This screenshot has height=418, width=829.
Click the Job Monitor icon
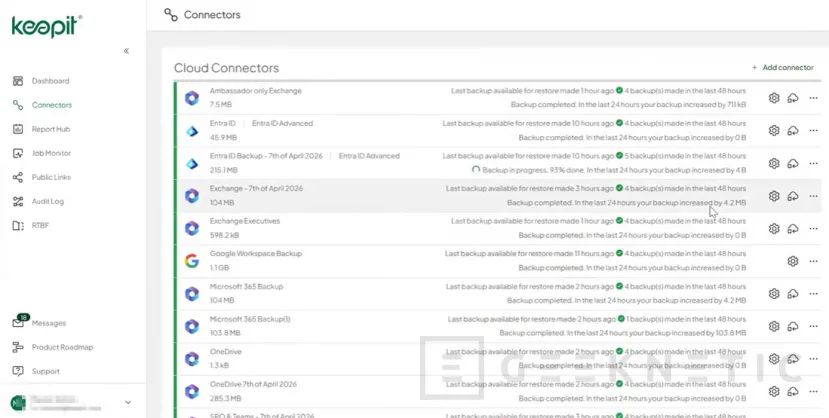[18, 153]
